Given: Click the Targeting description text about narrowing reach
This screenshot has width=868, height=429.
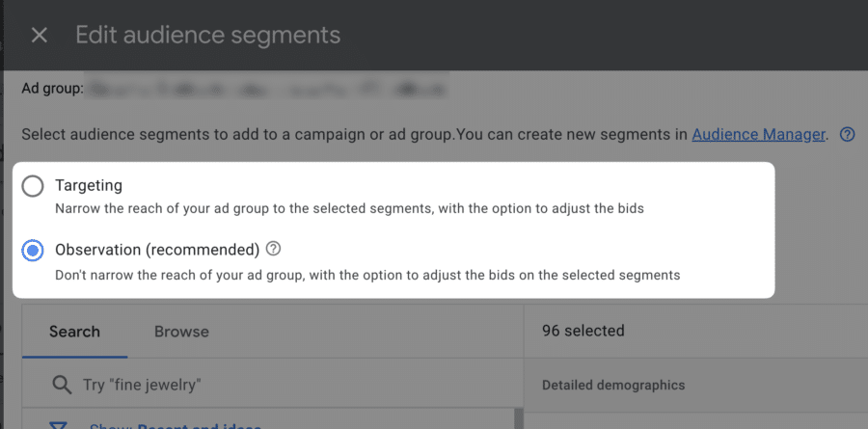Looking at the screenshot, I should (349, 209).
